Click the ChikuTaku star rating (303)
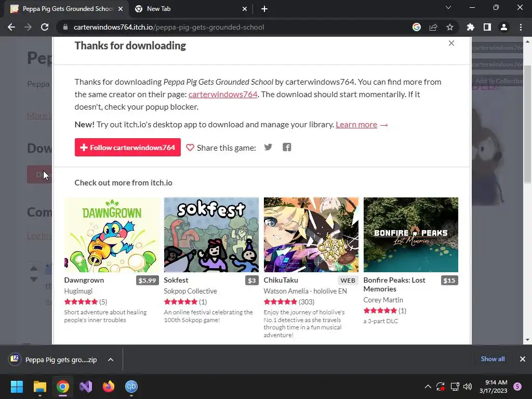The image size is (532, 399). point(289,302)
